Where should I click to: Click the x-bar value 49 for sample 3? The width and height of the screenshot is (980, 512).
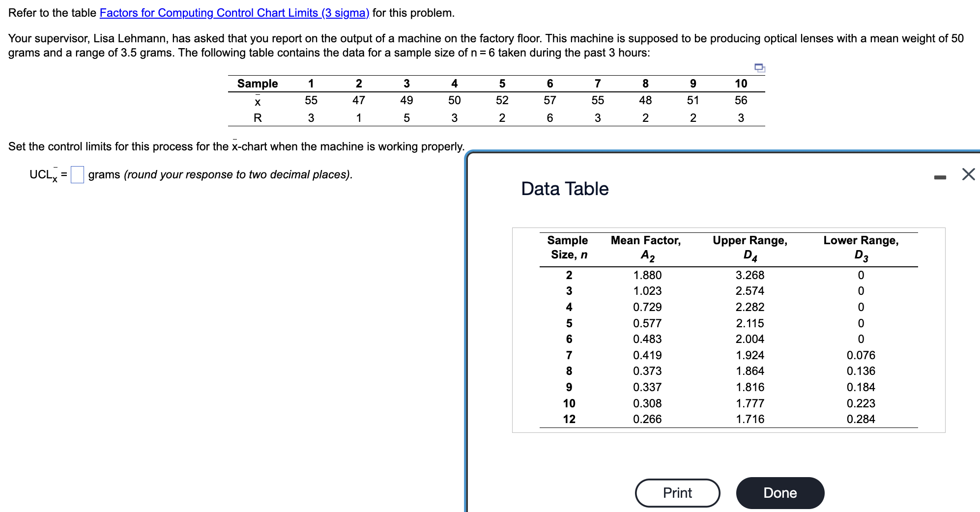pyautogui.click(x=406, y=100)
